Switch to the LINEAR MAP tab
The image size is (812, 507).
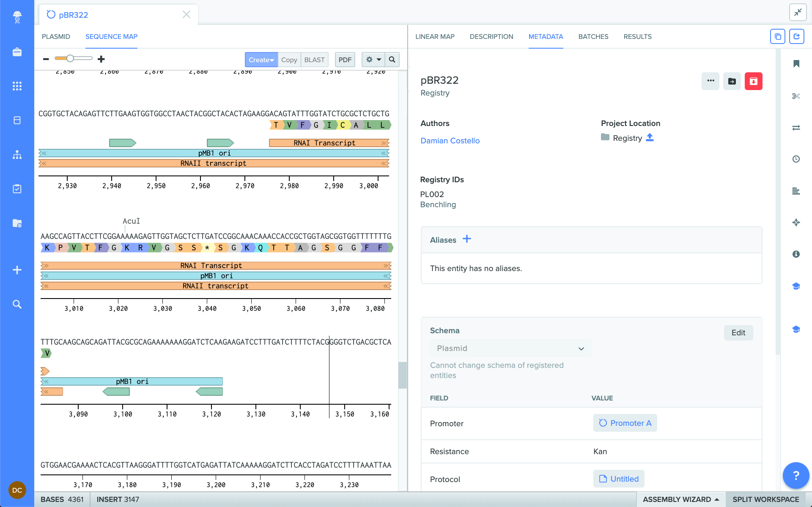[435, 36]
